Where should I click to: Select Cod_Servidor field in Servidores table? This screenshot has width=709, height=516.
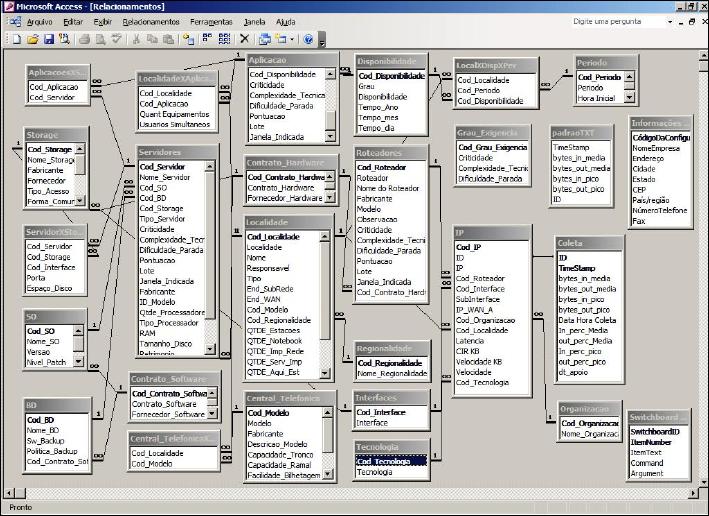tap(172, 166)
